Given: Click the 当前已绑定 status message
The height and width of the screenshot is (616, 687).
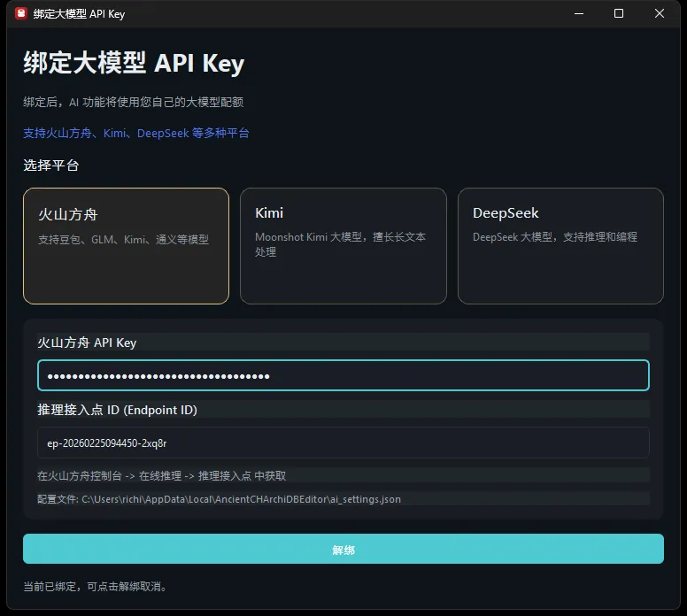Looking at the screenshot, I should (x=96, y=586).
